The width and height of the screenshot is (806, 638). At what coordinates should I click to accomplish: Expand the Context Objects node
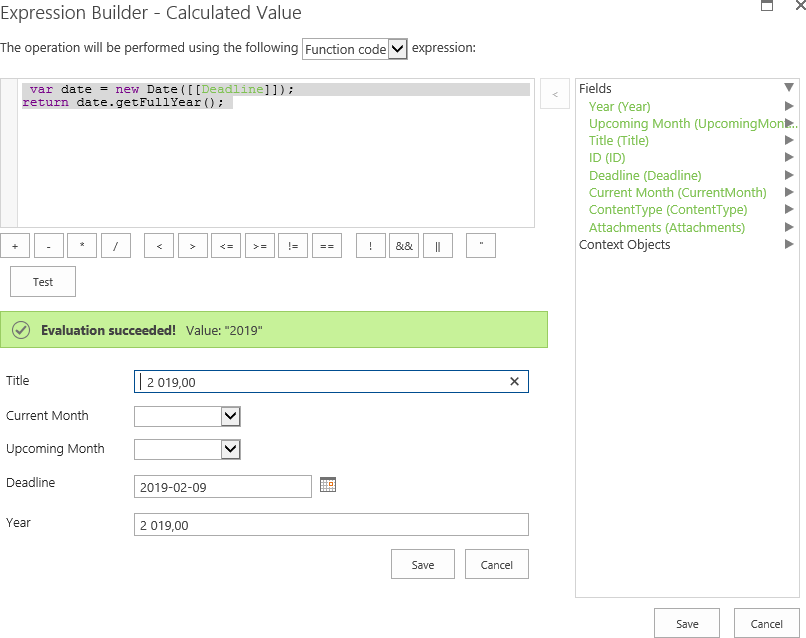click(x=789, y=244)
